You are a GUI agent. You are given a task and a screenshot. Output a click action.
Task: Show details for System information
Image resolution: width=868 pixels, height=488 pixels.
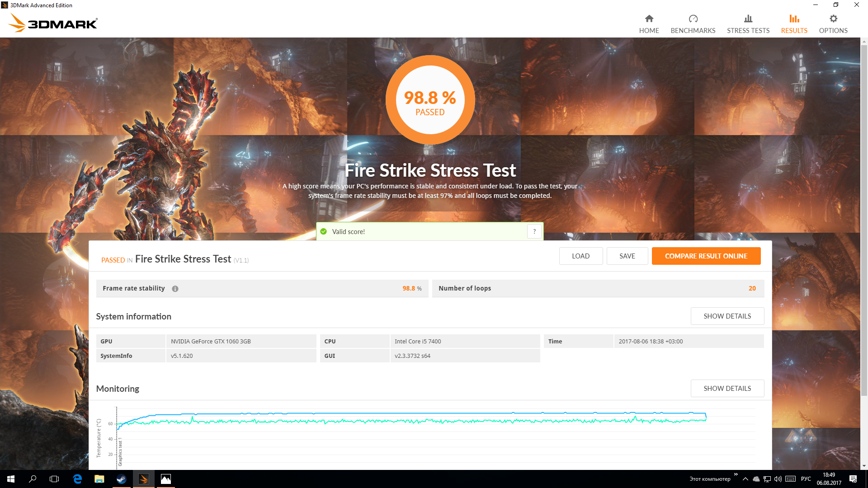pos(727,316)
